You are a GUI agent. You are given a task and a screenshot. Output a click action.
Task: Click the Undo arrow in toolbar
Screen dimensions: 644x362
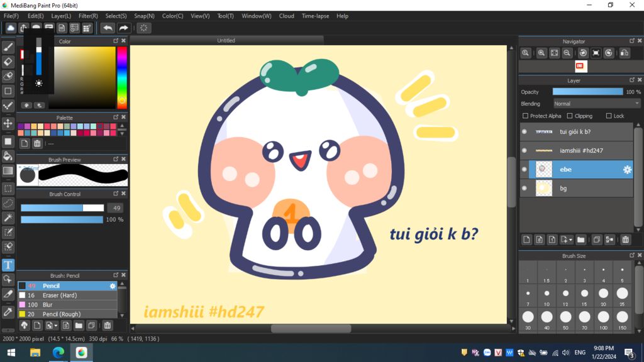(x=108, y=28)
